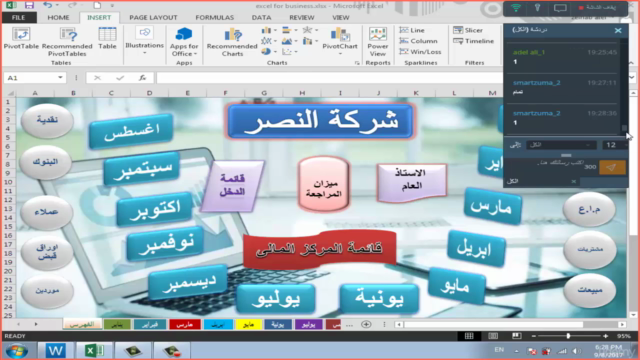Switch to the DATA tab
This screenshot has width=640, height=360.
(x=262, y=18)
